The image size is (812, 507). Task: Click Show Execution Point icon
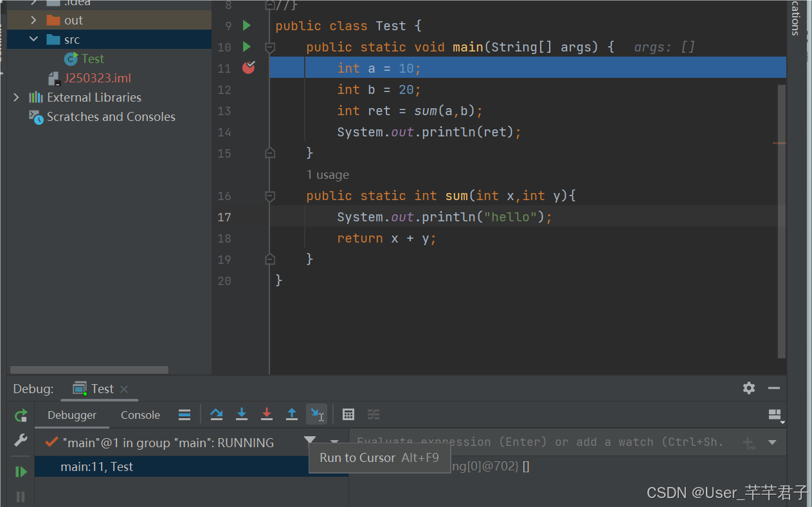(185, 415)
